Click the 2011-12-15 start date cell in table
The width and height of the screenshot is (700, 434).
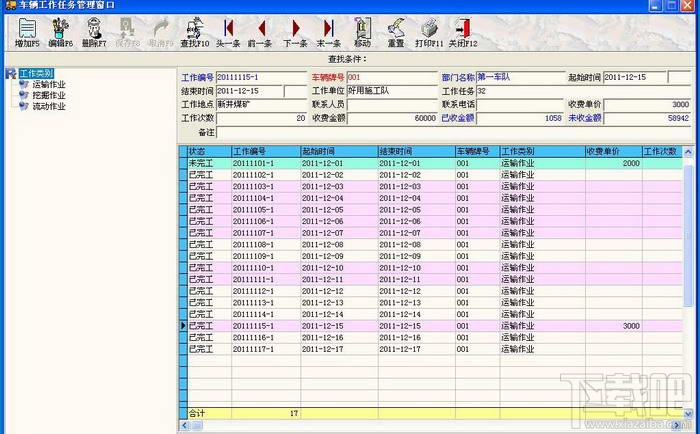pyautogui.click(x=339, y=326)
